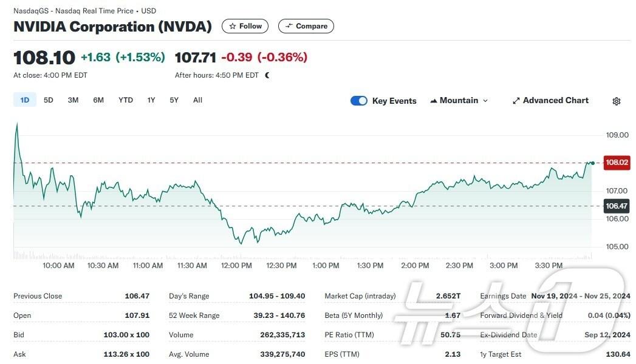Switch chart to 6M range

tap(98, 100)
